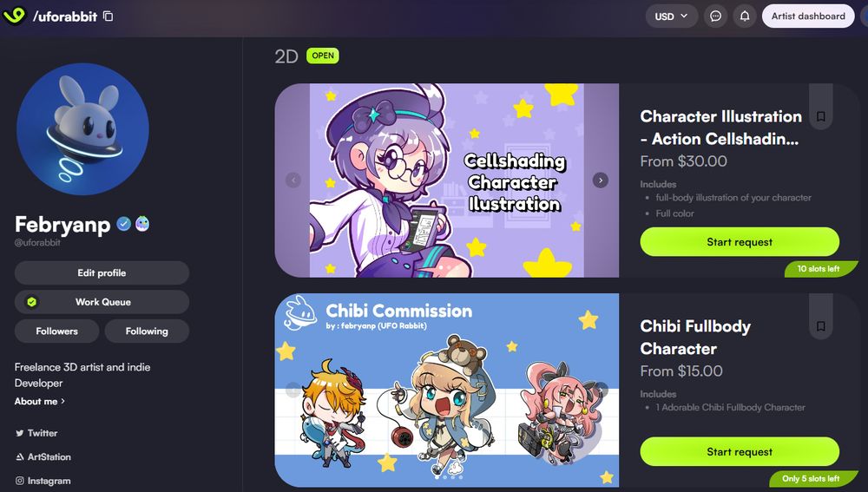
Task: Bookmark the Chibi Fullbody Character service
Action: [821, 326]
